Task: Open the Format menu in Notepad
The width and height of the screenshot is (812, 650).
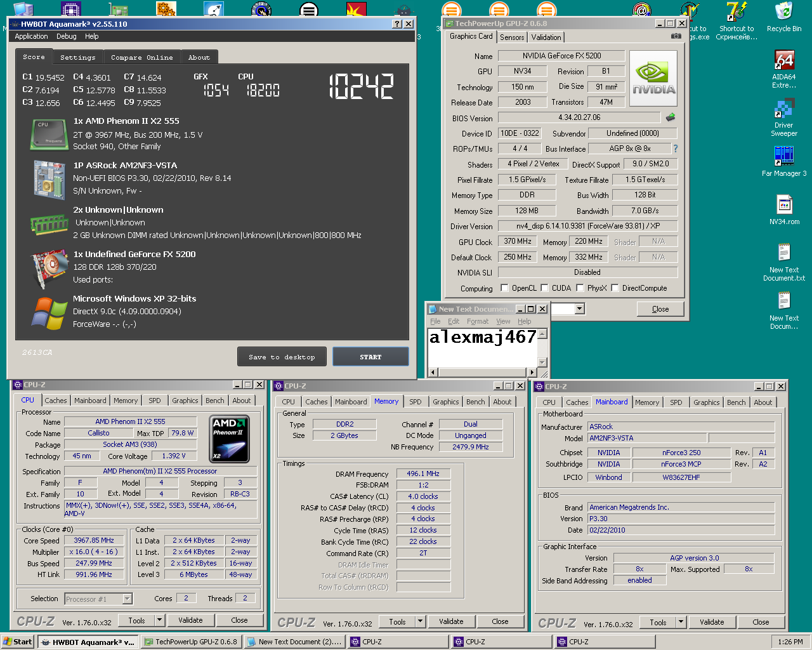Action: (478, 321)
